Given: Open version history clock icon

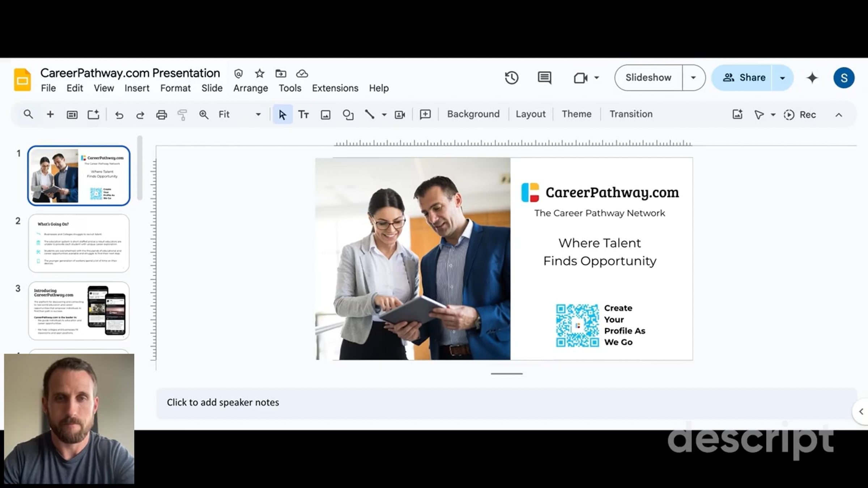Looking at the screenshot, I should pos(511,78).
